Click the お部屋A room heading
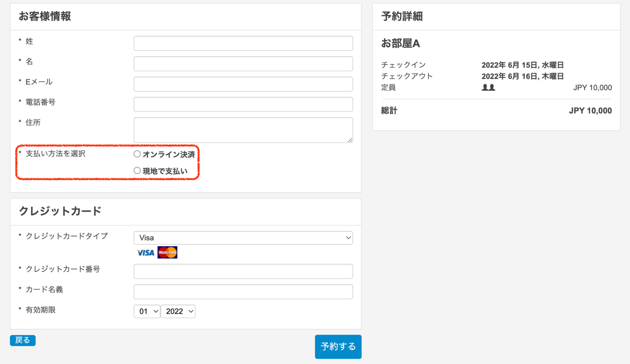 pyautogui.click(x=400, y=43)
